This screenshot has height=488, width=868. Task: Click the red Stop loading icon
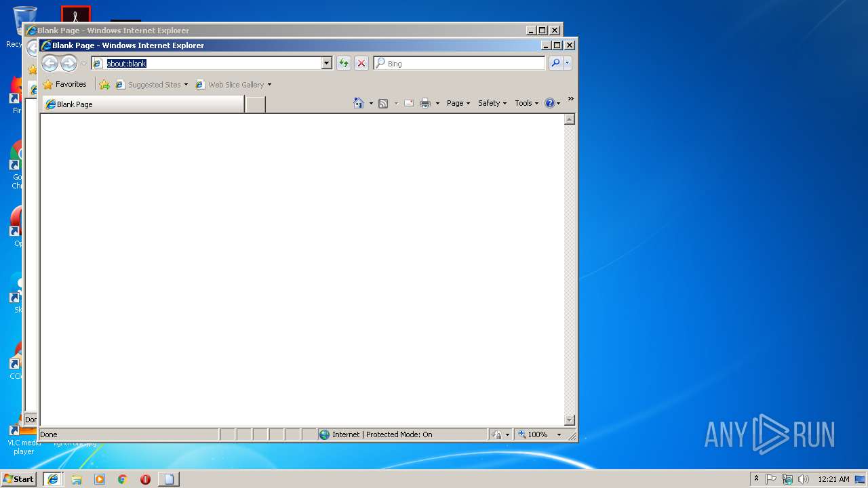[x=361, y=63]
